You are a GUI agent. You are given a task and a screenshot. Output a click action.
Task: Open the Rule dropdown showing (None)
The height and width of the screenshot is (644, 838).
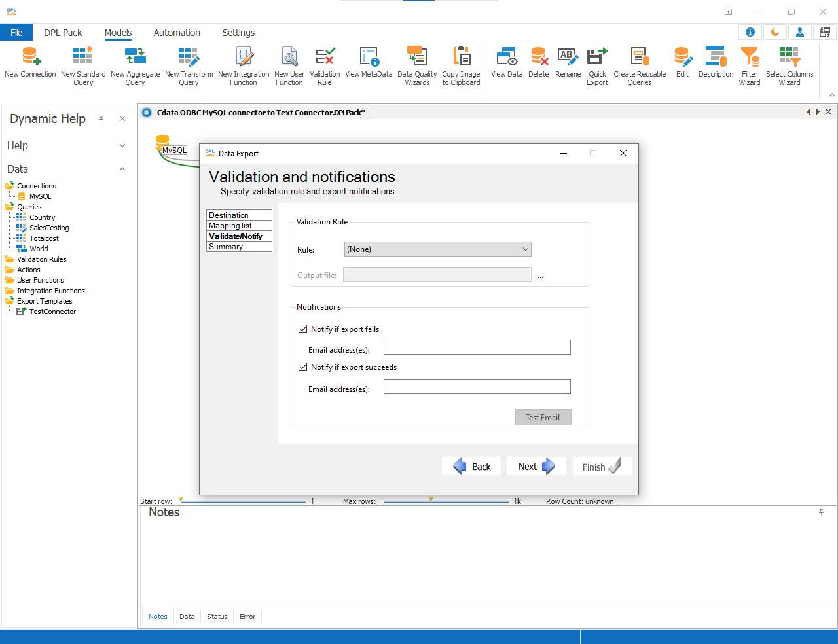click(437, 249)
